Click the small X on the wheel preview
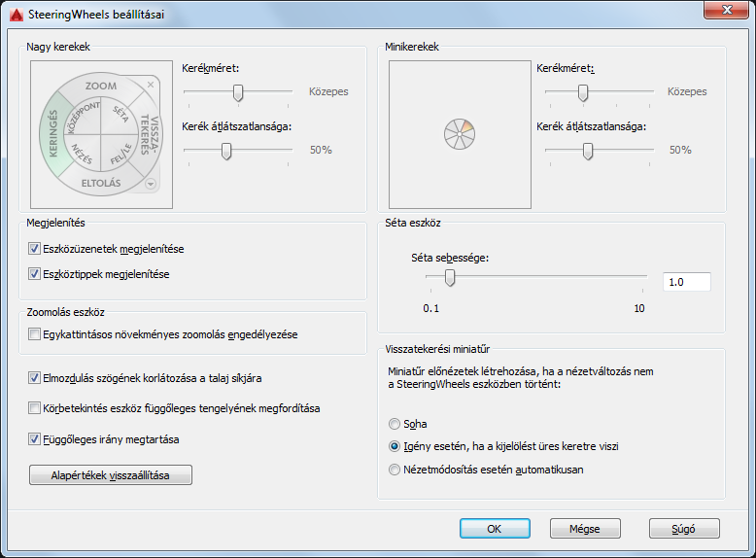756x558 pixels. pos(151,85)
